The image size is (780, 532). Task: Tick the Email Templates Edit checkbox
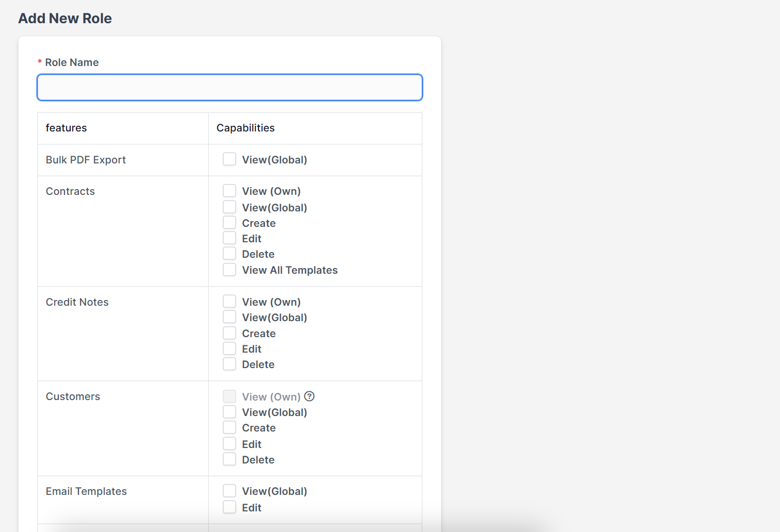pyautogui.click(x=230, y=507)
